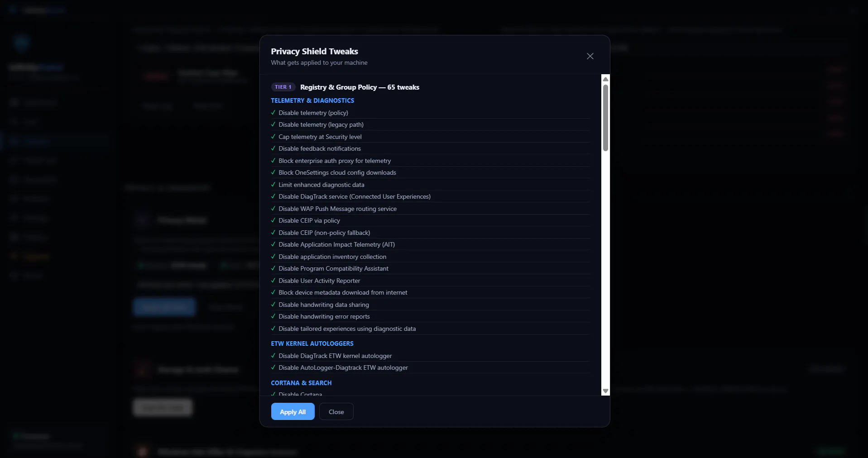868x458 pixels.
Task: Click the TELEMETRY & DIAGNOSTICS section header
Action: 312,100
